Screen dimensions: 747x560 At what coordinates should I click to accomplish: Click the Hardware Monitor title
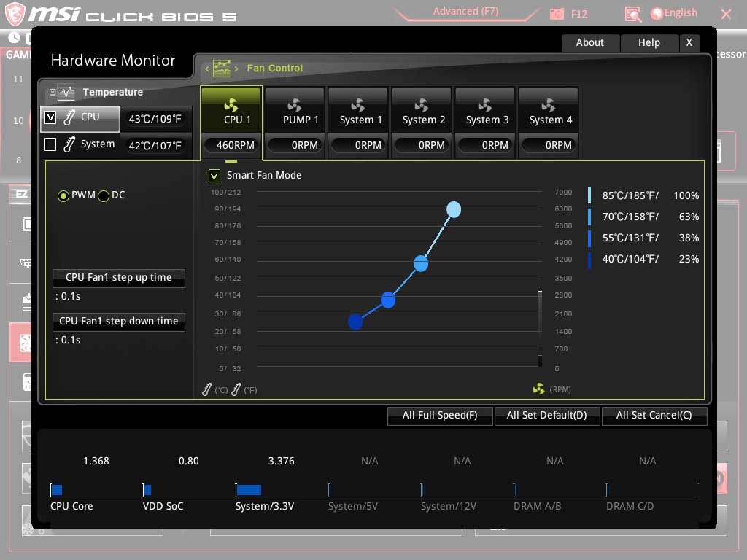113,61
